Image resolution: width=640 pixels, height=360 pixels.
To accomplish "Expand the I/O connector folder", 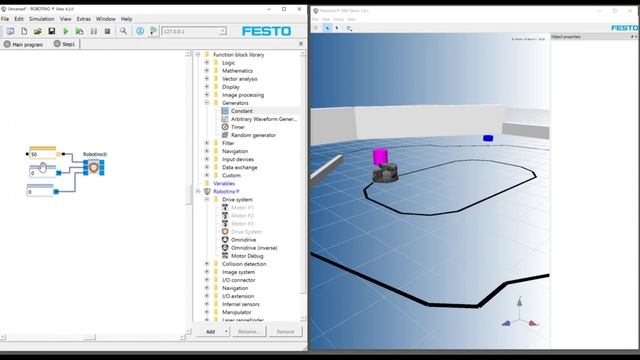I will click(207, 280).
